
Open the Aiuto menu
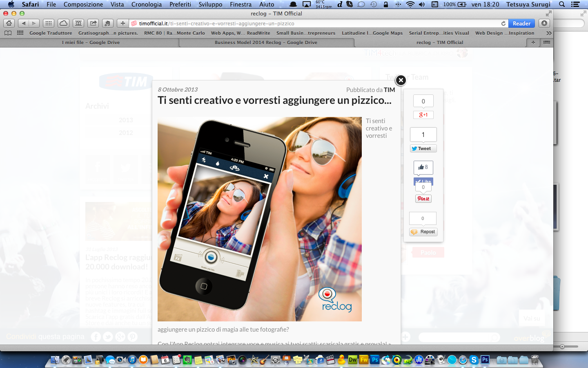click(x=267, y=4)
